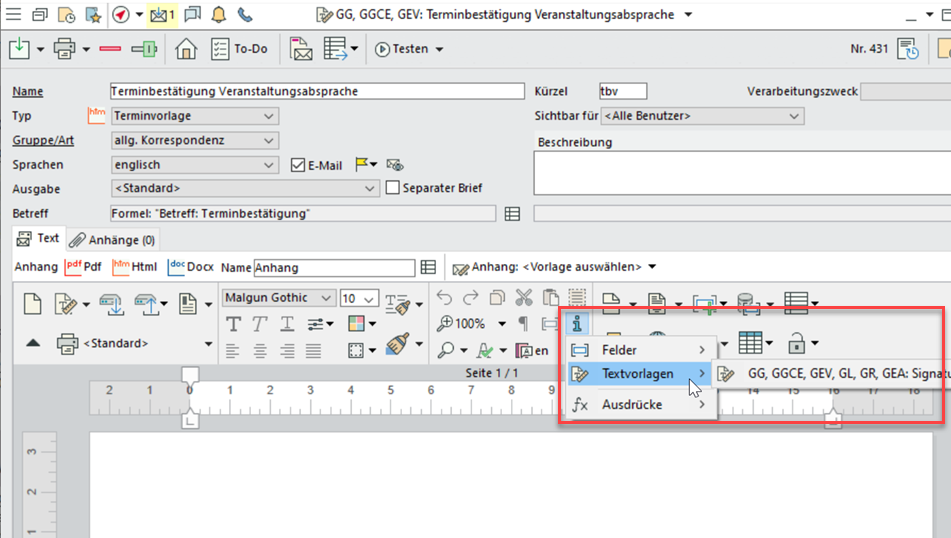Click into the Beschreibung text box
This screenshot has height=538, width=951.
pos(738,174)
